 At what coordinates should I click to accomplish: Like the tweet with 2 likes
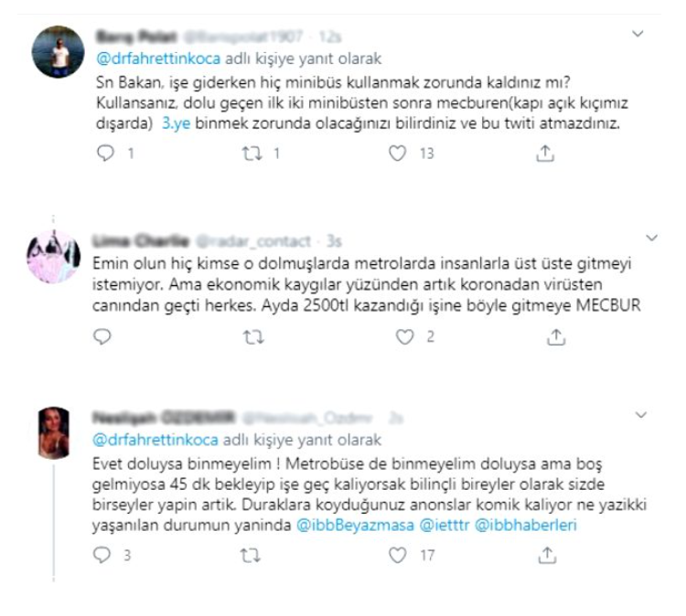coord(404,336)
